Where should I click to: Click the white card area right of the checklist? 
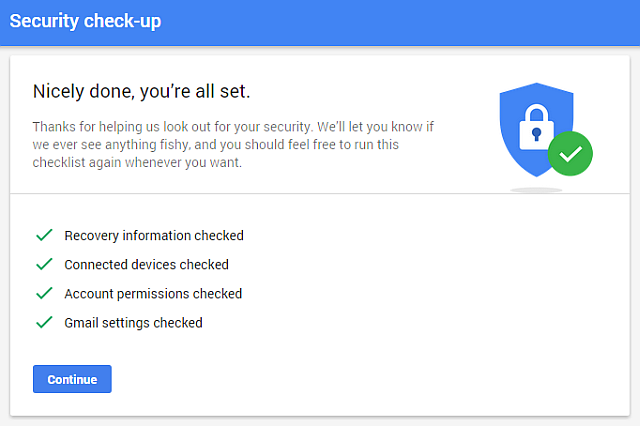pos(450,280)
